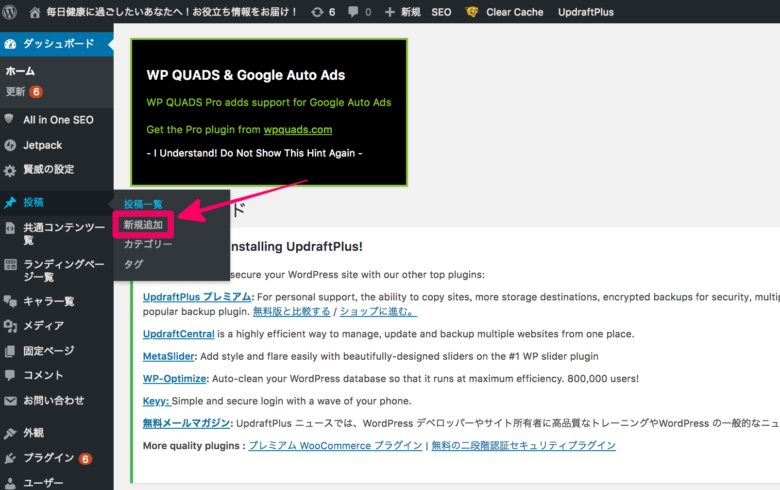Screen dimensions: 780x490
Task: Open the UpdraftPlus プレミアム link
Action: (x=197, y=297)
